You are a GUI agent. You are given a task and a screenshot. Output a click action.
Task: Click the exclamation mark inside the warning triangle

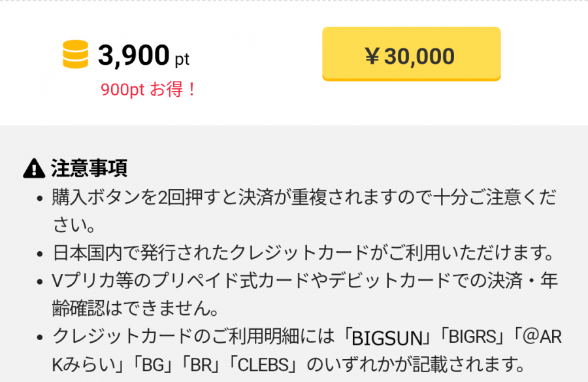click(33, 169)
